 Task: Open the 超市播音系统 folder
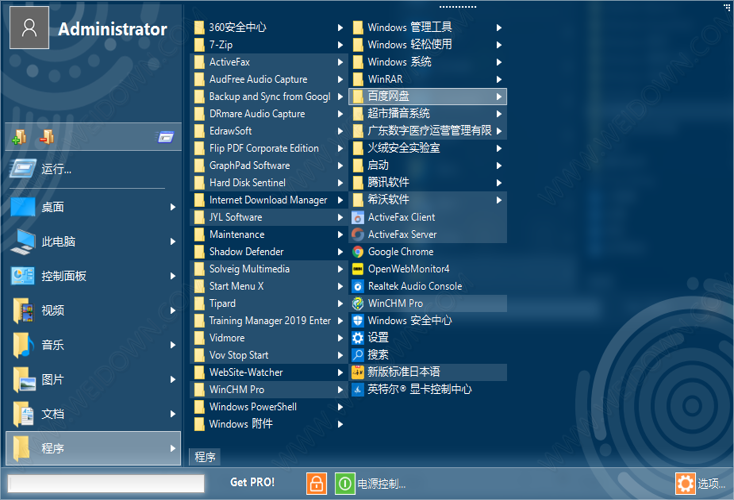tap(427, 114)
